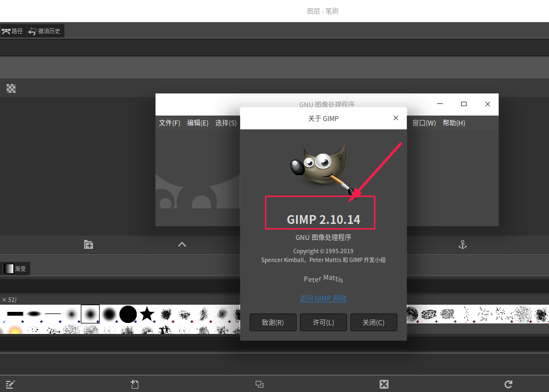Click the wavy Peter Mattis name text

tap(323, 279)
